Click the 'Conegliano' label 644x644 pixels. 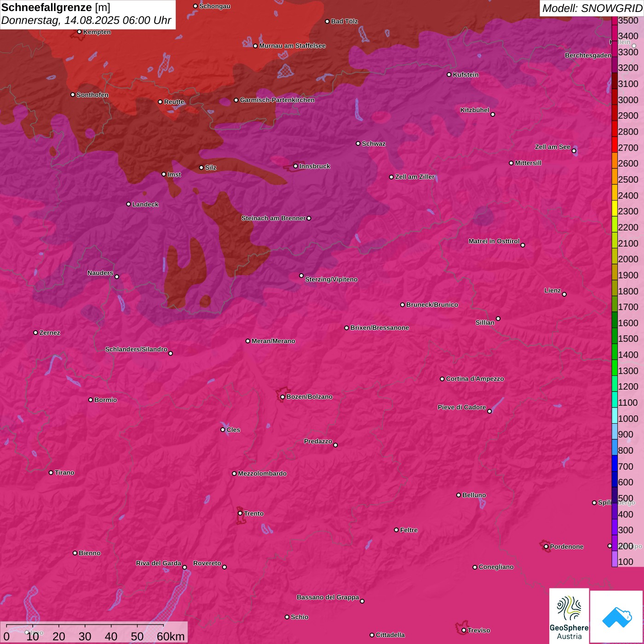(x=496, y=567)
